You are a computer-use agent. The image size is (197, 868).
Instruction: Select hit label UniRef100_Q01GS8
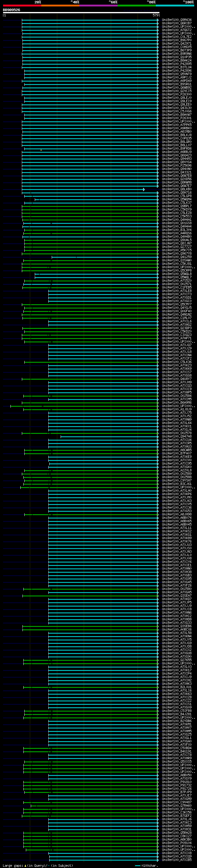[x=177, y=223]
